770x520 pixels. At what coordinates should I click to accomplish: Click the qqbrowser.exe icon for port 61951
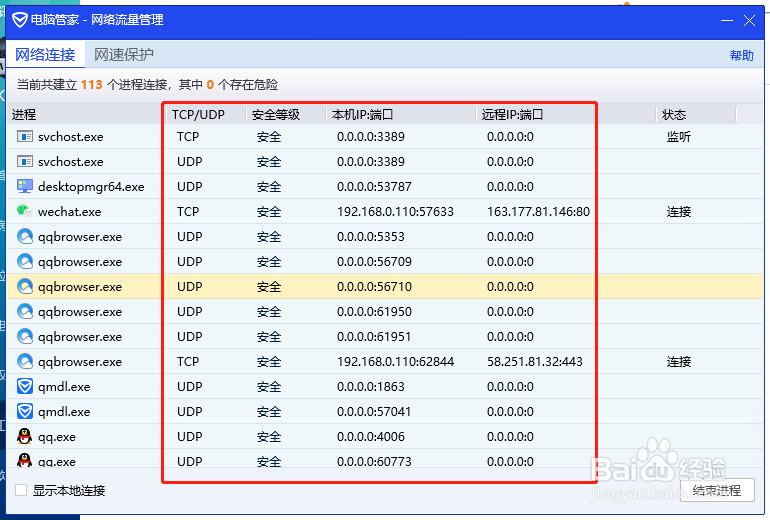tap(25, 337)
